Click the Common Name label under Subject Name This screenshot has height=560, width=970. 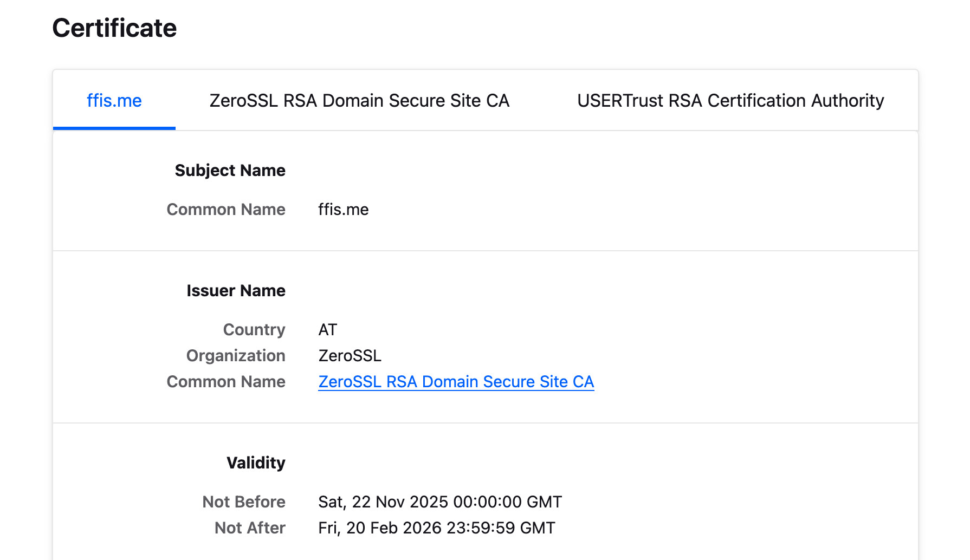[225, 210]
